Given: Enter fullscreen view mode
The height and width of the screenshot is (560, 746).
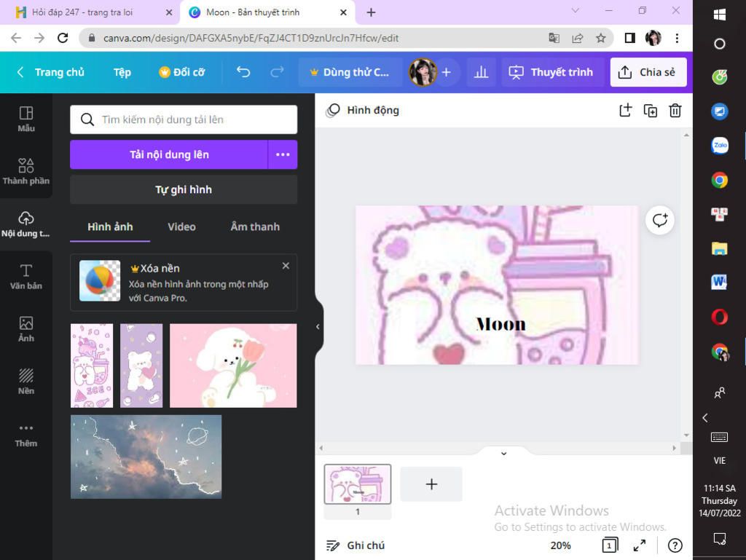Looking at the screenshot, I should 640,545.
